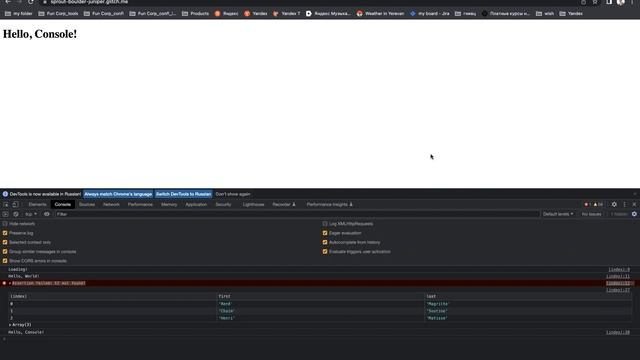Enable Log XMLHttpRequests checkbox
640x360 pixels.
pyautogui.click(x=325, y=224)
